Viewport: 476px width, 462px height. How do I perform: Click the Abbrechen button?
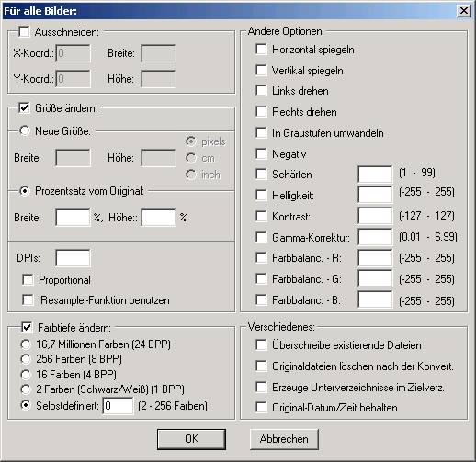[x=284, y=439]
